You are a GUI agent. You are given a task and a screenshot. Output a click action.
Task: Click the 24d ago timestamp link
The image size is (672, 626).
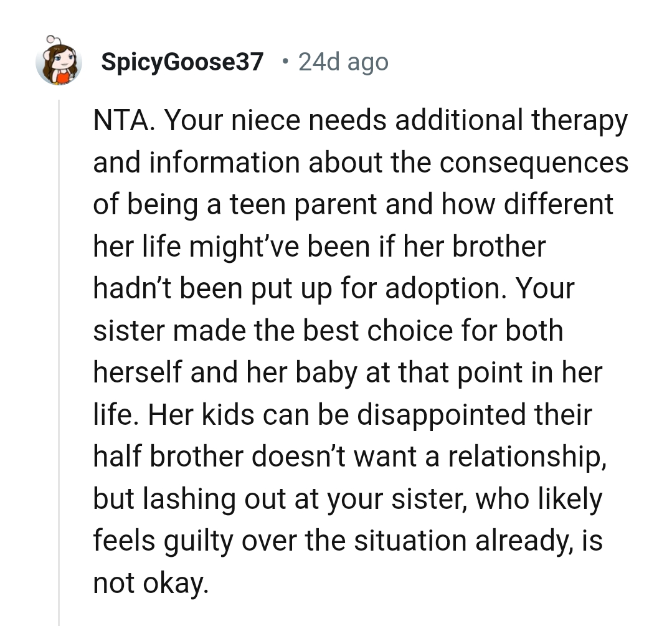343,60
